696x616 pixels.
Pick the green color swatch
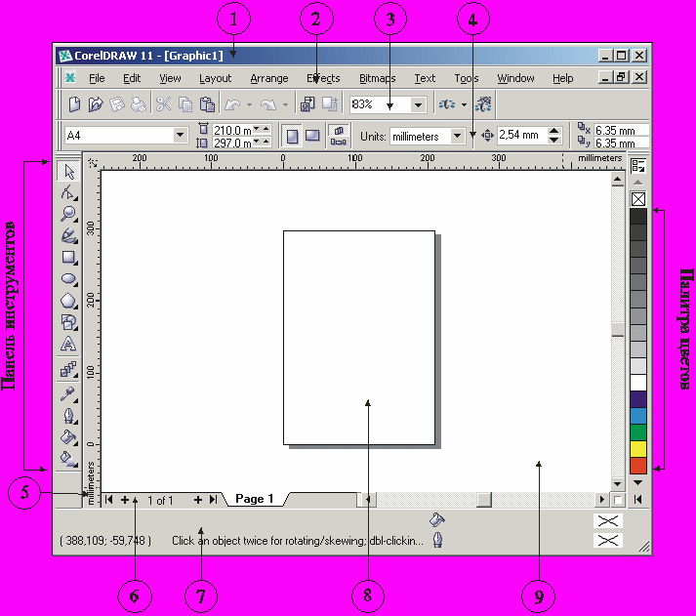pyautogui.click(x=638, y=431)
